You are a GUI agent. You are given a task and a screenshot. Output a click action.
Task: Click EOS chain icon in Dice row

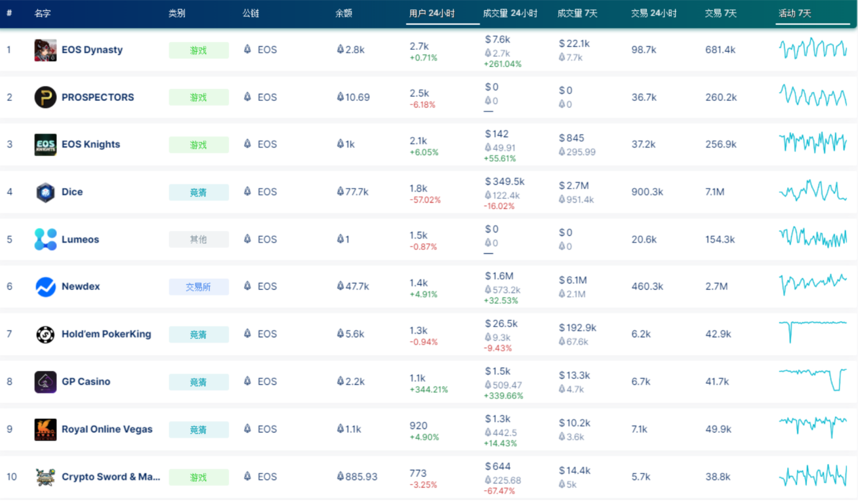pos(247,191)
